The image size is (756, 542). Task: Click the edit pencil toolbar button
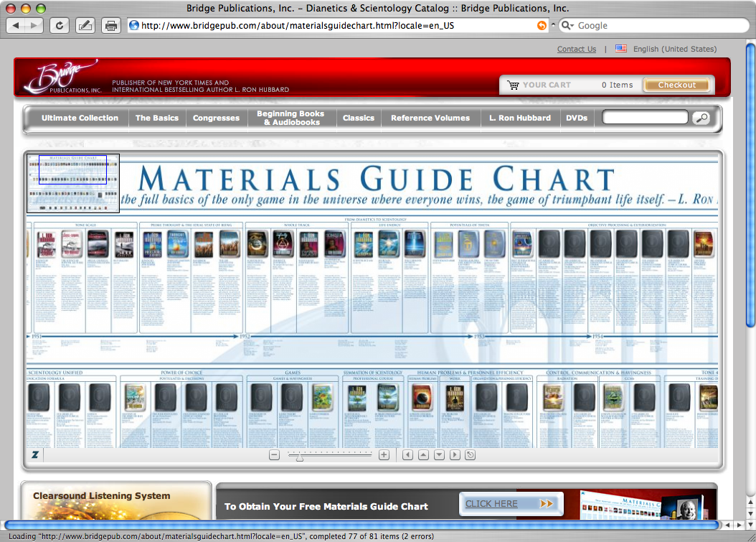pos(85,26)
